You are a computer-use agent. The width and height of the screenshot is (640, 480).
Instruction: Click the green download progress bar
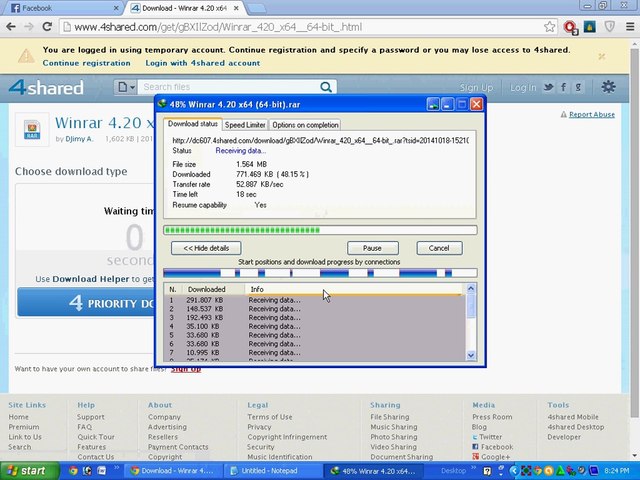(x=320, y=230)
